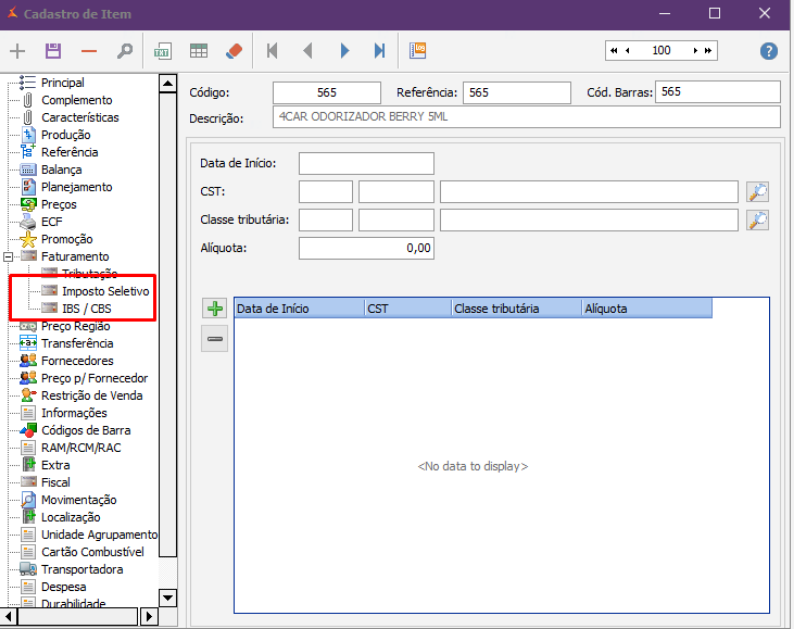Open Tributação under Faturamento
This screenshot has width=794, height=629.
pyautogui.click(x=90, y=274)
